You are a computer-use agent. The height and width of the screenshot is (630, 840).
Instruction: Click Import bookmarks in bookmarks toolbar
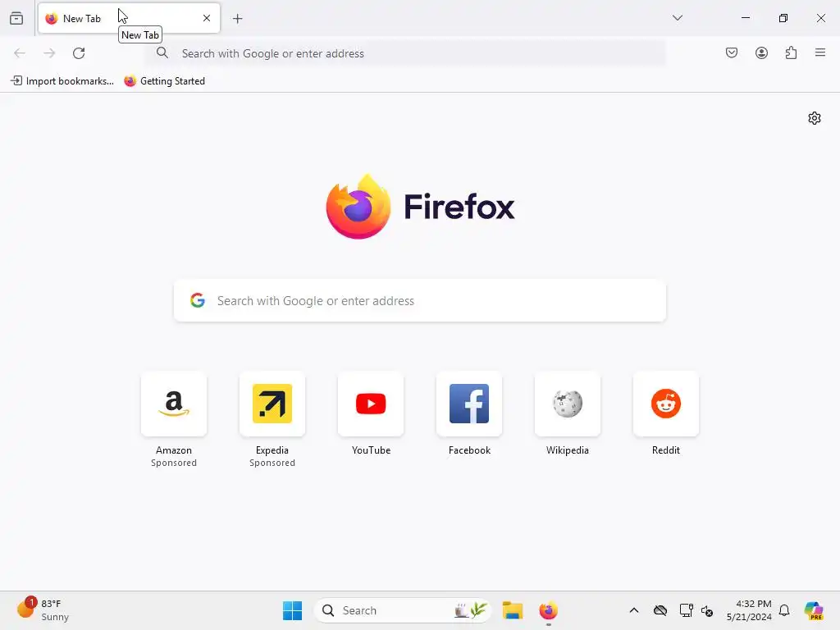(x=62, y=81)
